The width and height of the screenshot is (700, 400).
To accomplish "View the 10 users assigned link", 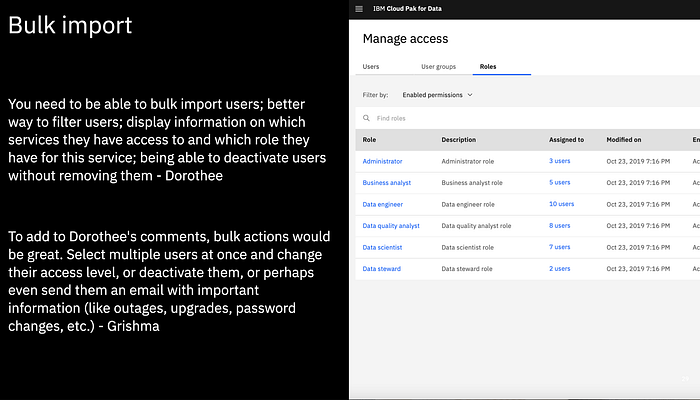I will [x=561, y=204].
